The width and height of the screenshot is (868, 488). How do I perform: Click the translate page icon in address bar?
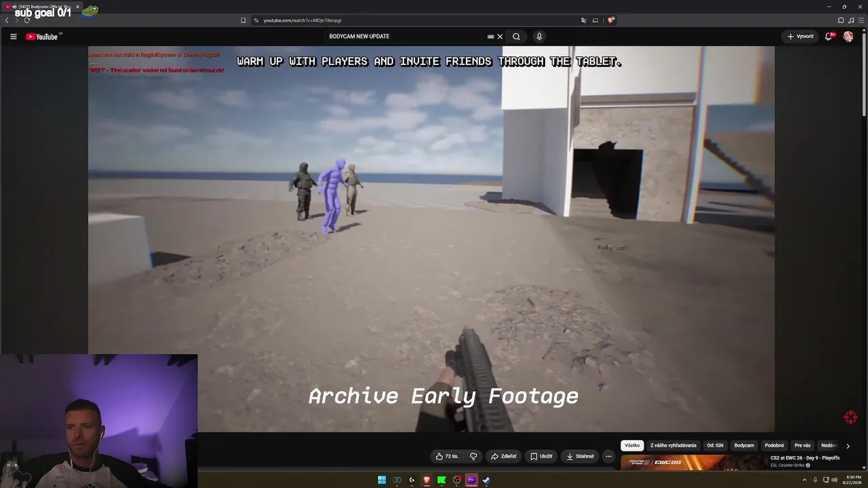coord(583,20)
